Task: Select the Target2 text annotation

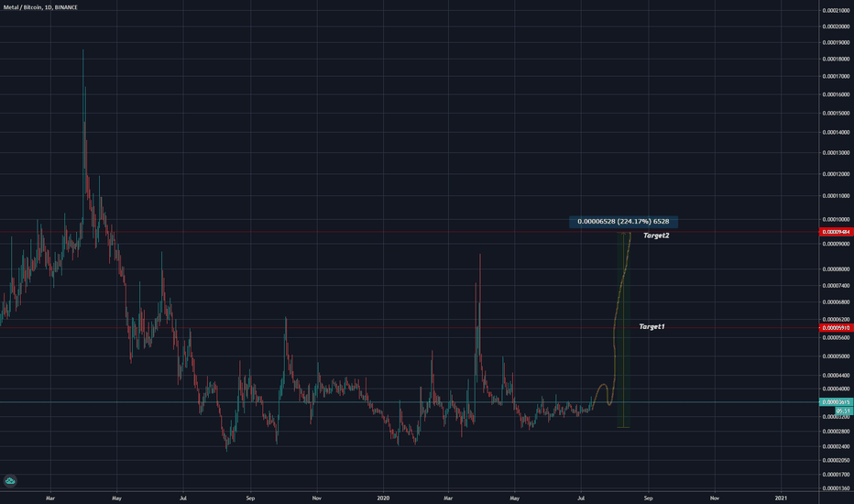Action: [656, 236]
